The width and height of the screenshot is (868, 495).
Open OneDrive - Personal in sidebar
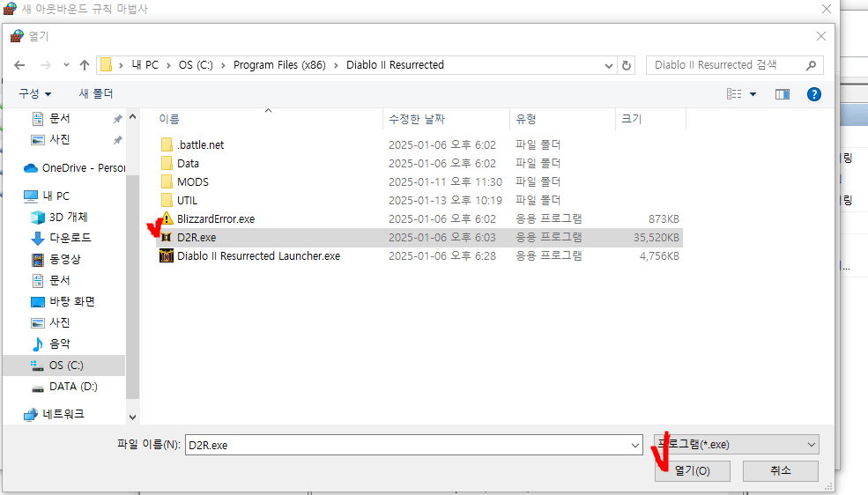click(74, 167)
